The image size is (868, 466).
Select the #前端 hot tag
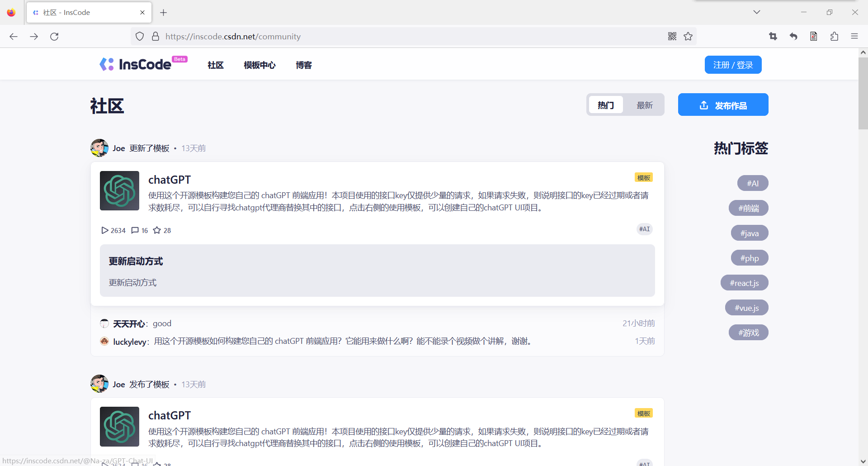pyautogui.click(x=749, y=208)
